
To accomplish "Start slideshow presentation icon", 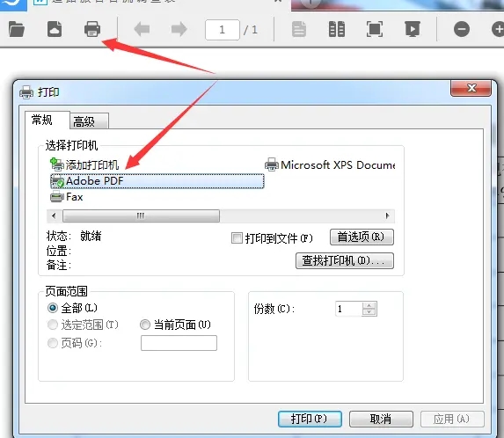I will click(413, 29).
